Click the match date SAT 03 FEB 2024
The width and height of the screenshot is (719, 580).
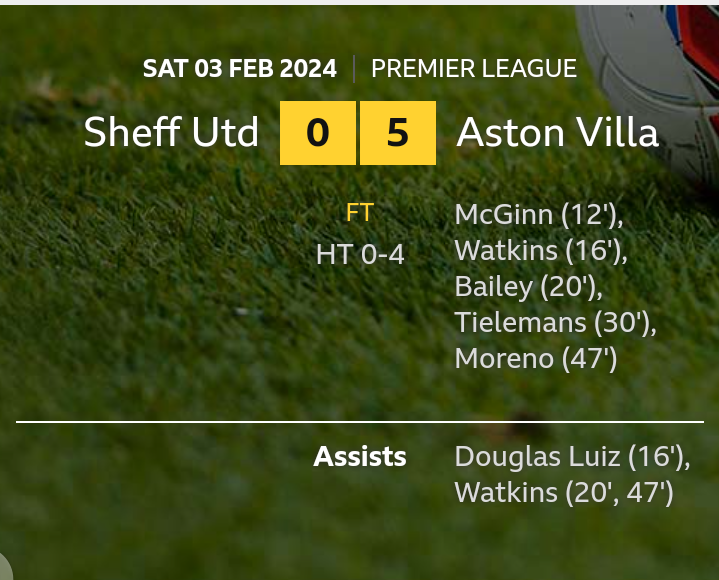[x=240, y=69]
